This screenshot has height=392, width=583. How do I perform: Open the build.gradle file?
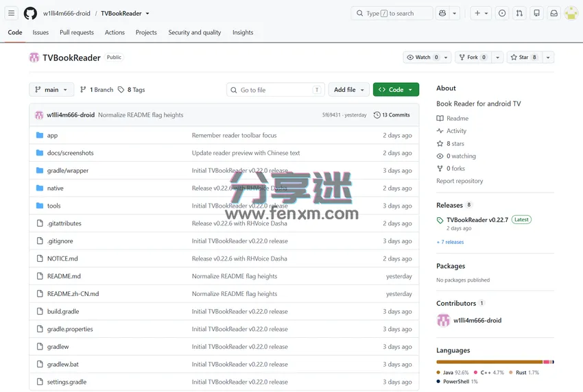pyautogui.click(x=63, y=311)
